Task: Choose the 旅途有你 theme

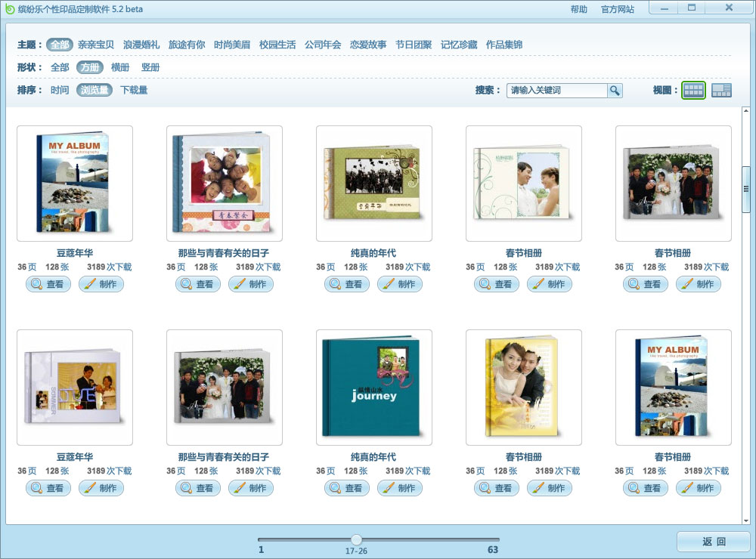Action: pyautogui.click(x=187, y=45)
